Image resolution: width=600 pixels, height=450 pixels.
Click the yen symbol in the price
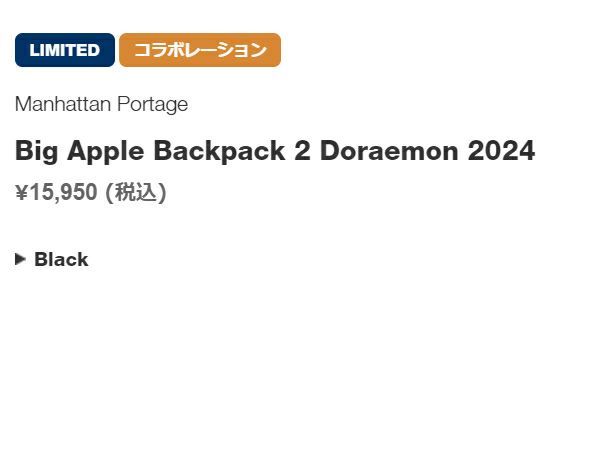tap(21, 193)
